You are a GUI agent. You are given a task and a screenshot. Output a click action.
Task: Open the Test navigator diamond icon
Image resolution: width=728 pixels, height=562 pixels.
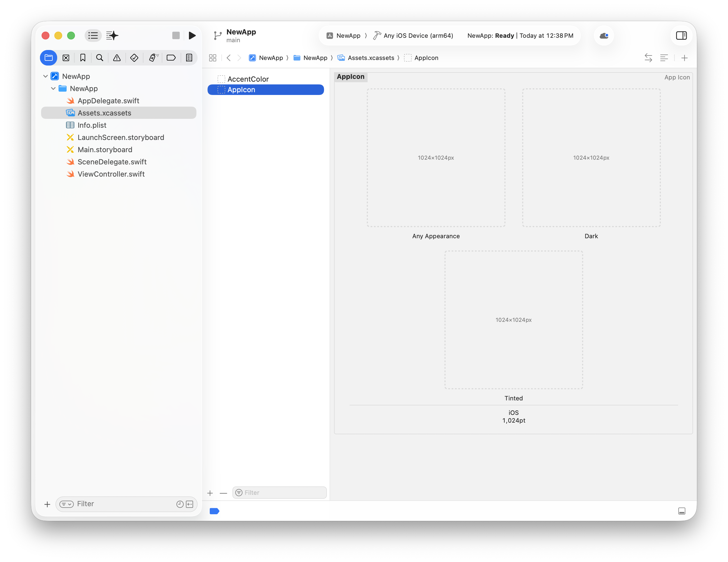(134, 58)
